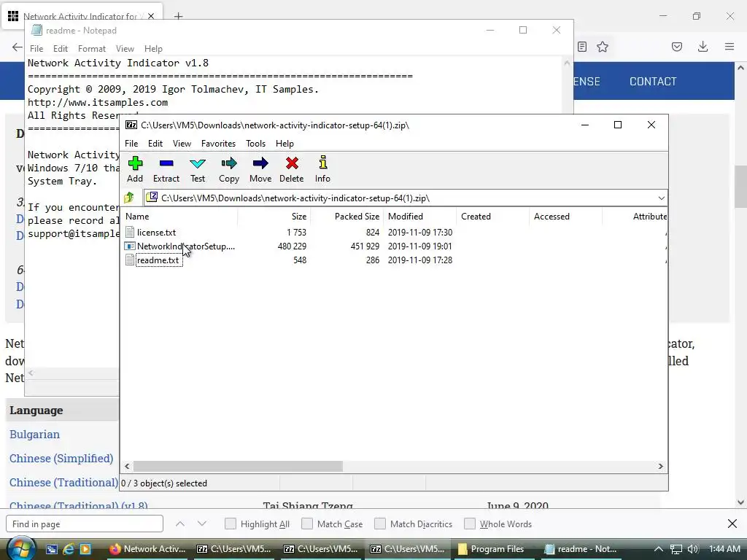Run the Test archive tool in 7-Zip
This screenshot has height=560, width=747.
click(197, 169)
